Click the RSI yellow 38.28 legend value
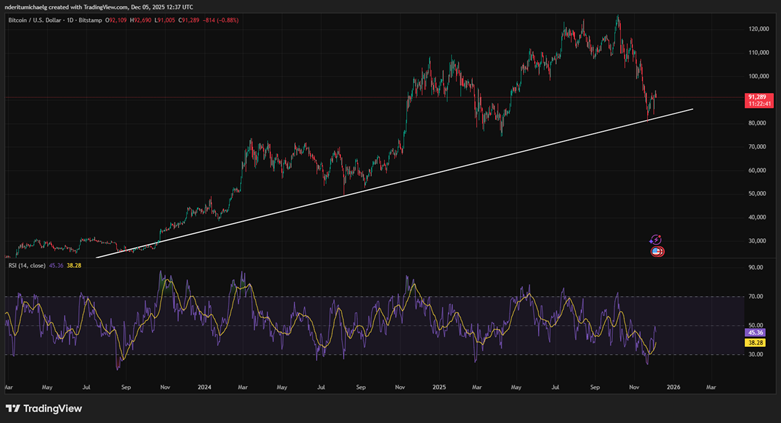 pos(74,265)
